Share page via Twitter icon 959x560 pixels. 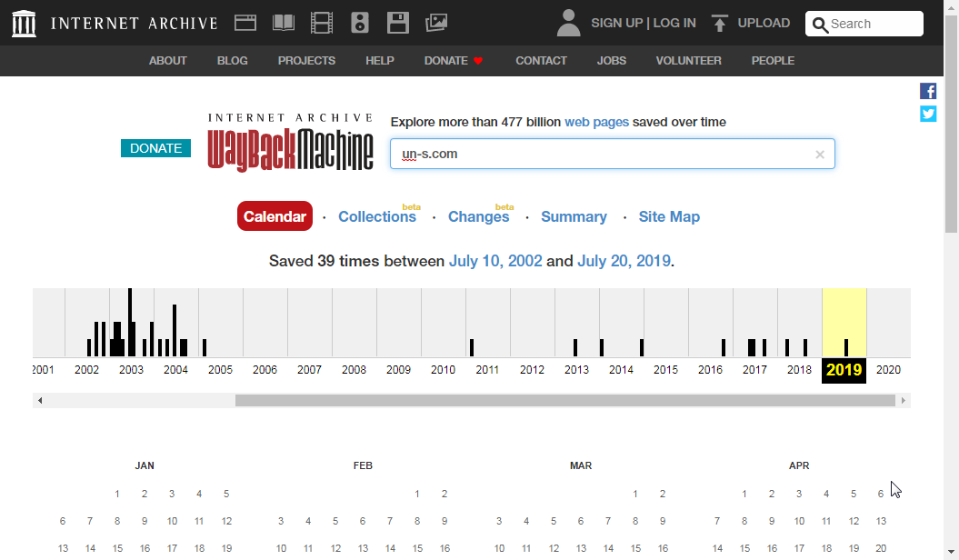[x=928, y=114]
